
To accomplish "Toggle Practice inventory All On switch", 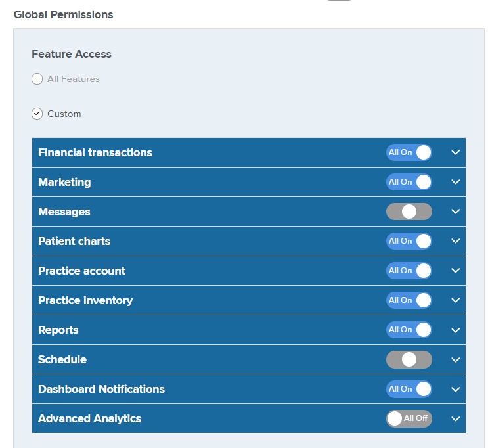I will click(x=409, y=300).
